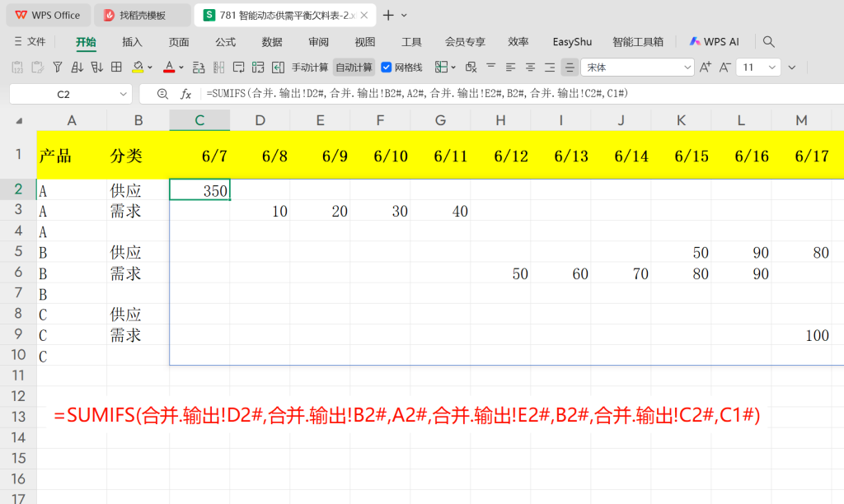Image resolution: width=844 pixels, height=504 pixels.
Task: Switch to the WPS Office home tab
Action: [x=48, y=15]
